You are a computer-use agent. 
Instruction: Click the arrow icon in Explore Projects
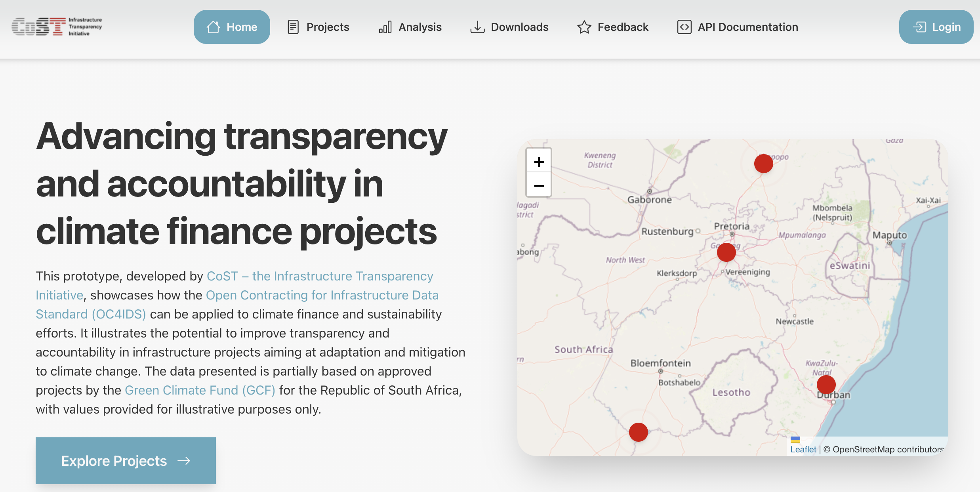pyautogui.click(x=184, y=461)
